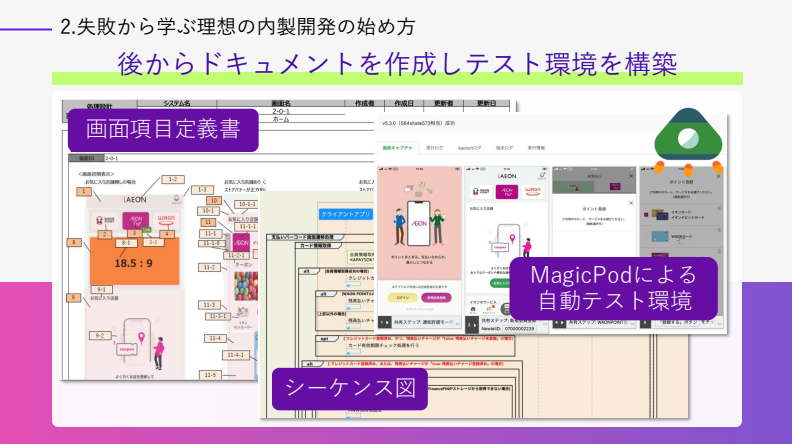Play step 1 共有ステップ 通知許諾
This screenshot has width=792, height=444.
coord(385,322)
